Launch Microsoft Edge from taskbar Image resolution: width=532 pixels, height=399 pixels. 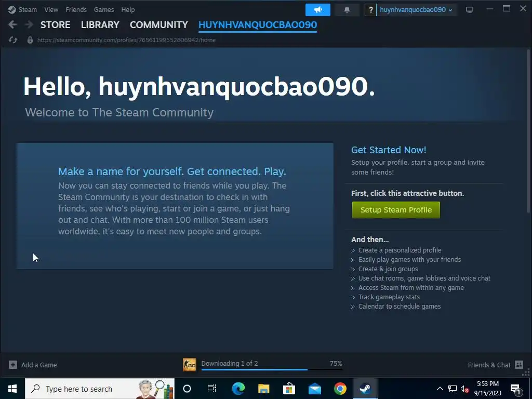238,389
